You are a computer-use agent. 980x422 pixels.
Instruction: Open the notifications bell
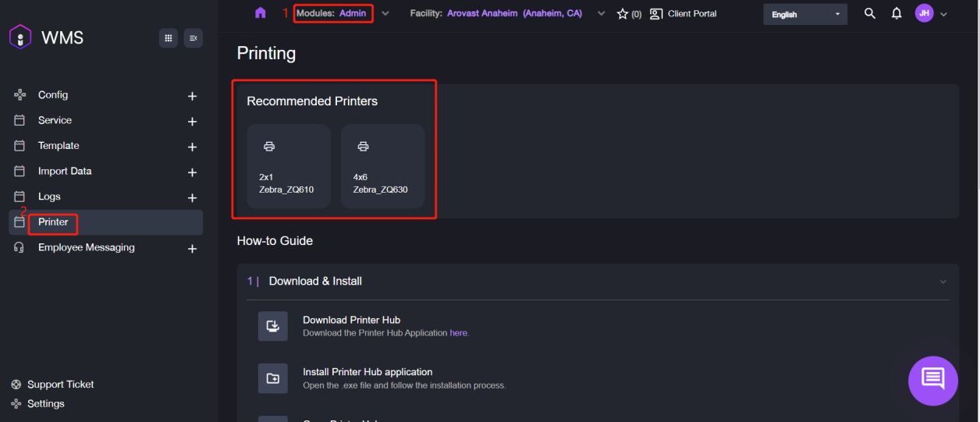point(897,13)
